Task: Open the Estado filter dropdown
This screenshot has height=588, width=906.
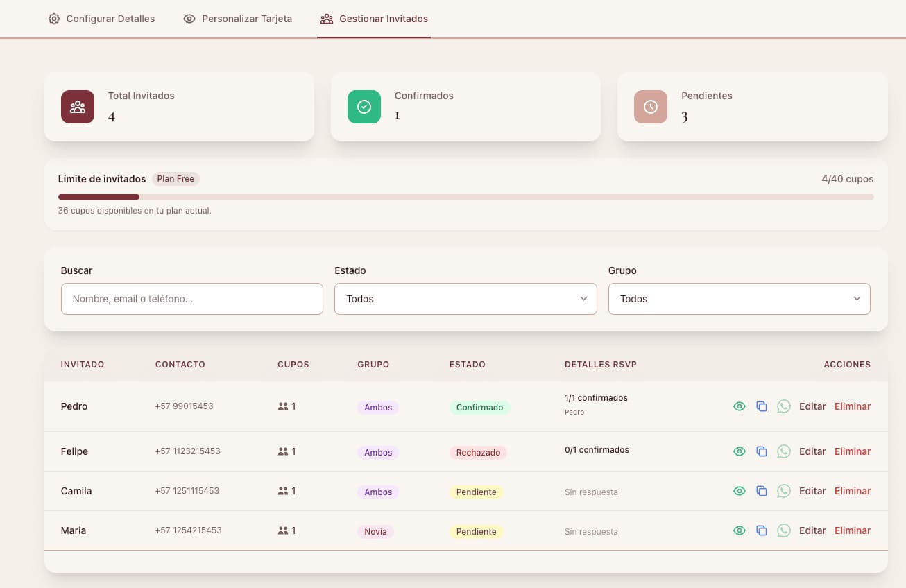Action: 465,299
